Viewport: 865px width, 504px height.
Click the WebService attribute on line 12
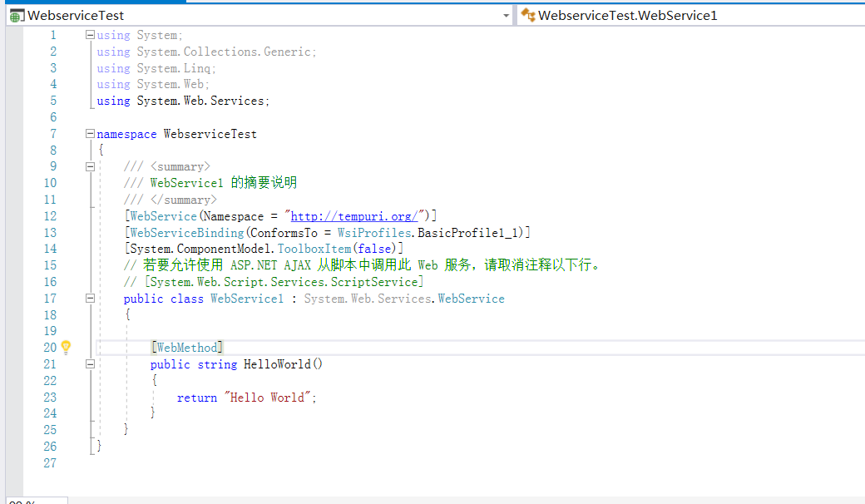coord(163,216)
